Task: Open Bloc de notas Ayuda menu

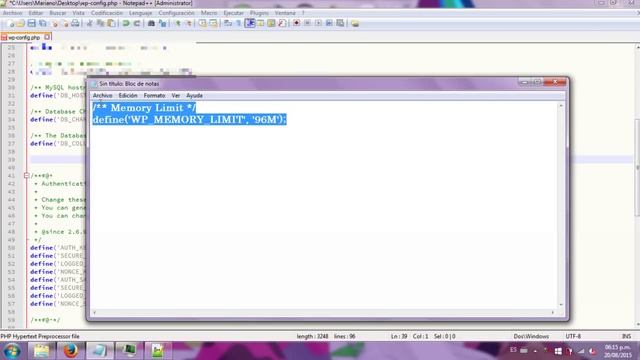Action: [194, 96]
